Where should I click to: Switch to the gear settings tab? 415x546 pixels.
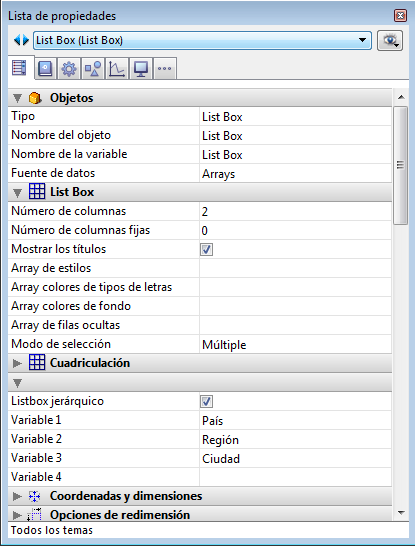69,69
